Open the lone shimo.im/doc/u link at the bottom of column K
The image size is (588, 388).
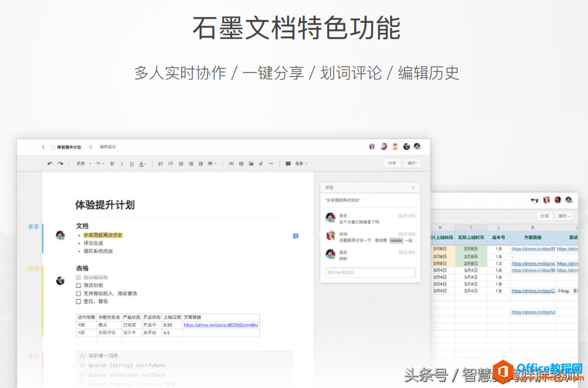(x=533, y=312)
